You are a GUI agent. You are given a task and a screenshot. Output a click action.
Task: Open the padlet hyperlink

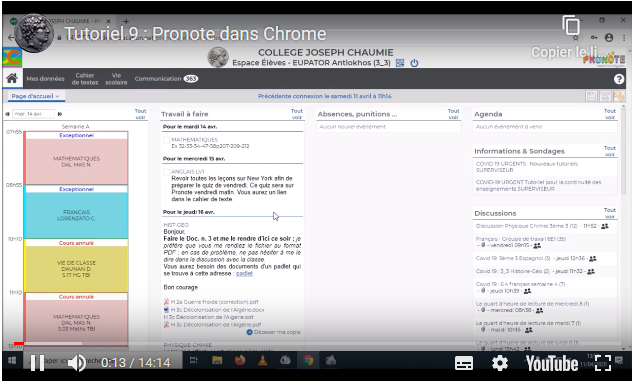point(244,273)
